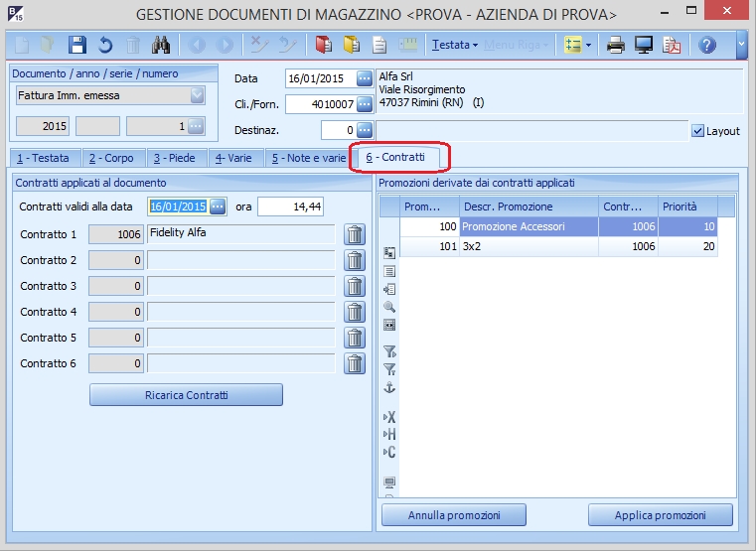Click the magnifier icon in the promotions grid sidebar
Image resolution: width=756 pixels, height=551 pixels.
[x=389, y=307]
